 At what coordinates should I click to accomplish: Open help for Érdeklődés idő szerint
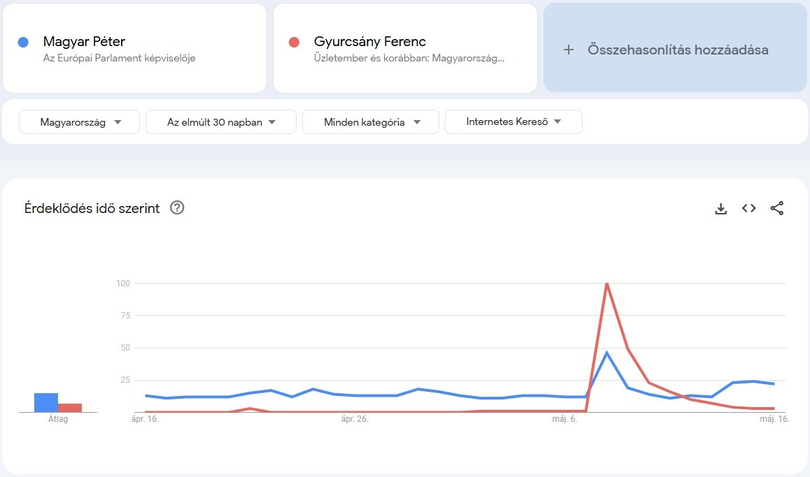click(x=177, y=208)
